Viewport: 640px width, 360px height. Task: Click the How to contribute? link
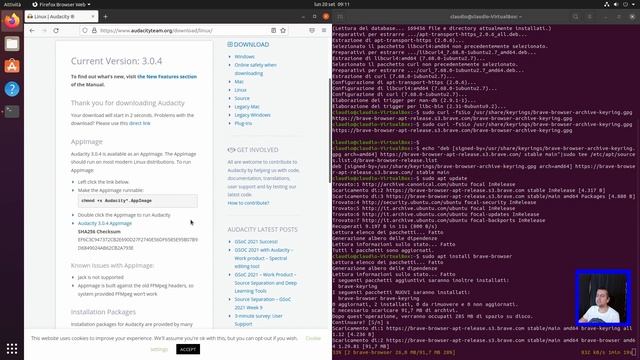[248, 203]
